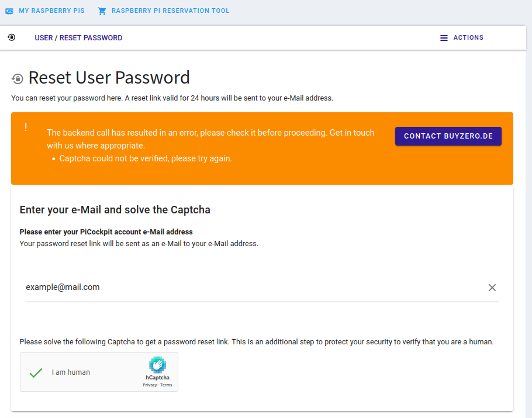Viewport: 532px width, 418px height.
Task: Follow the USER breadcrumb link
Action: click(44, 38)
